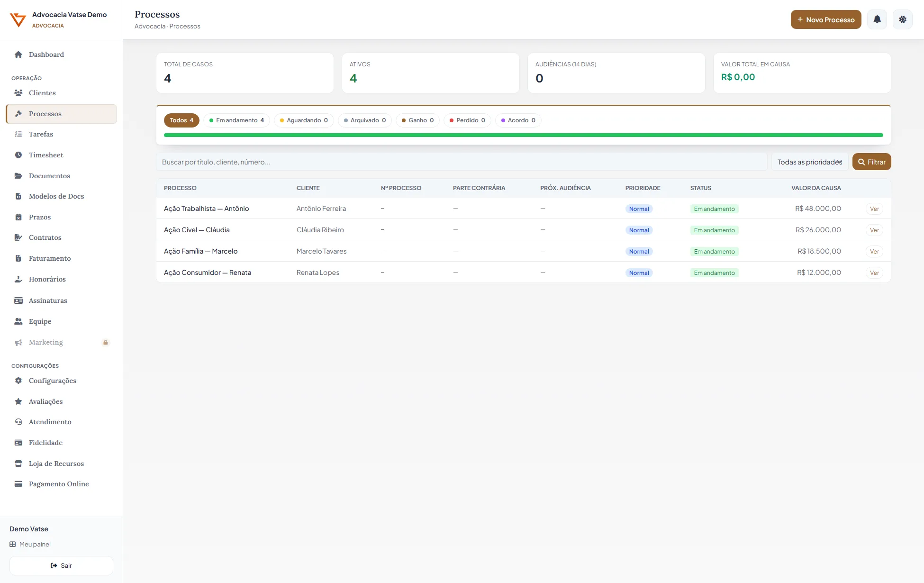Click the Equipe team icon
Image resolution: width=924 pixels, height=583 pixels.
point(18,321)
